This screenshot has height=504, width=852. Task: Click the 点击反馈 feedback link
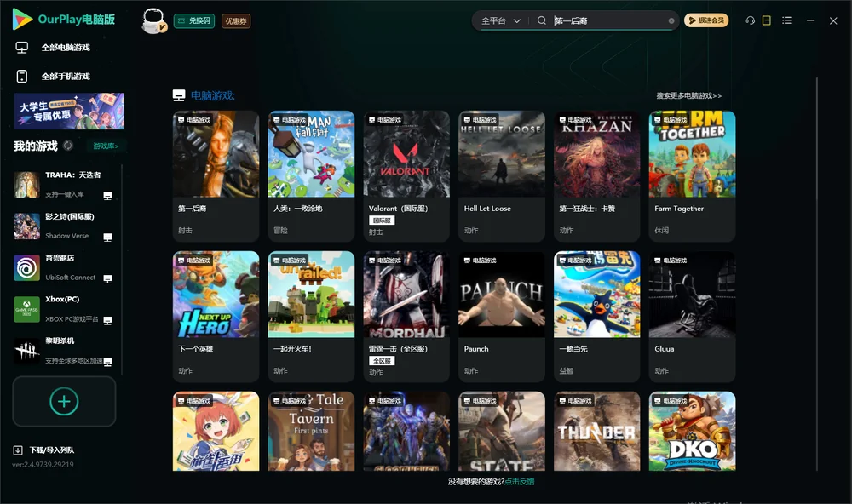[x=520, y=481]
